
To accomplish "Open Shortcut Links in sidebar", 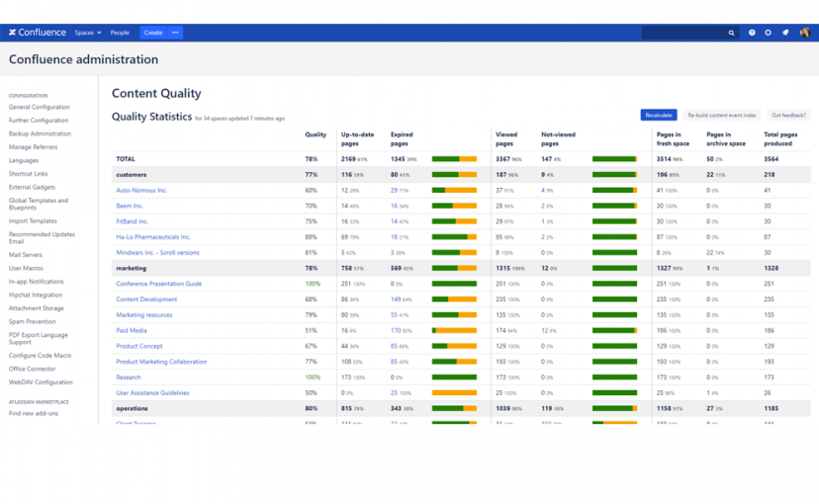I will coord(29,174).
